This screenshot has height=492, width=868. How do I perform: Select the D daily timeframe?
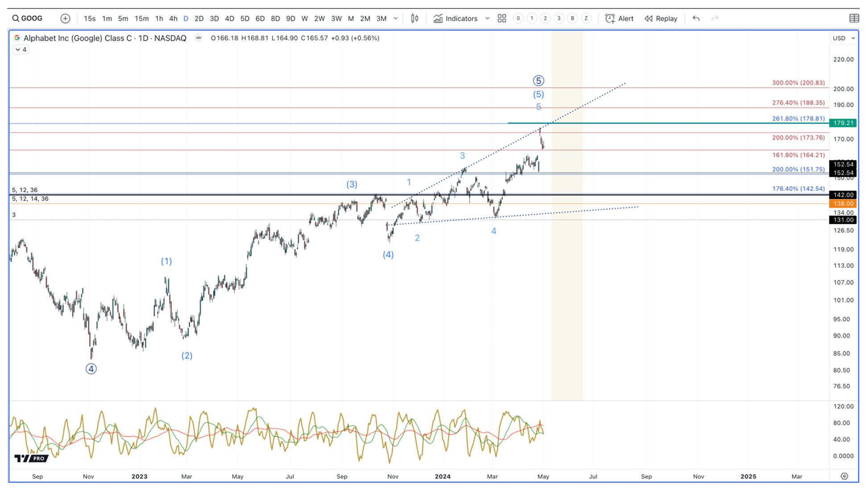(x=186, y=18)
